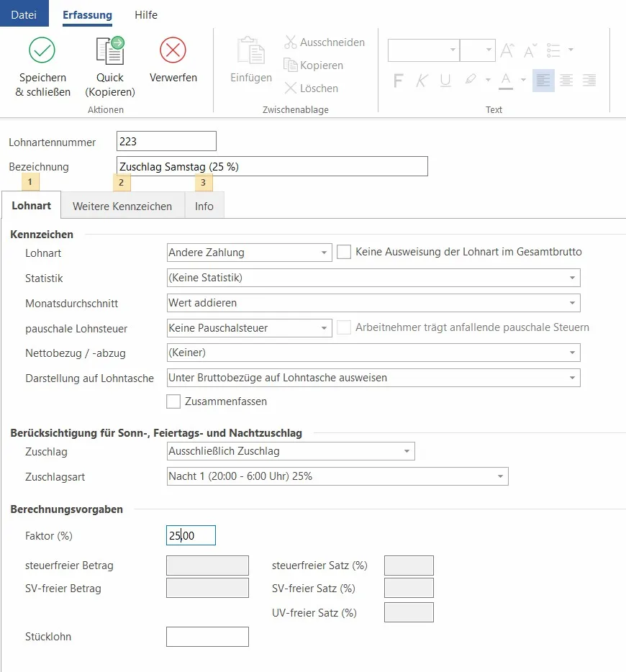Open the Datei menu
The width and height of the screenshot is (626, 672).
tap(24, 14)
